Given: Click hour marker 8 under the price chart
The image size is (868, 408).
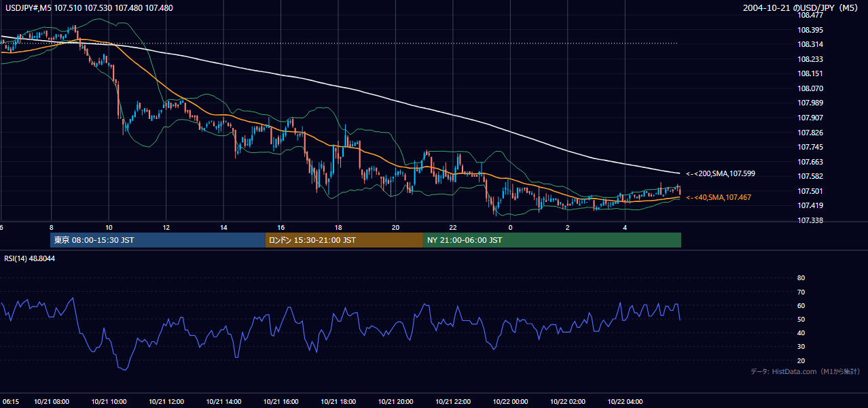Looking at the screenshot, I should coord(52,227).
